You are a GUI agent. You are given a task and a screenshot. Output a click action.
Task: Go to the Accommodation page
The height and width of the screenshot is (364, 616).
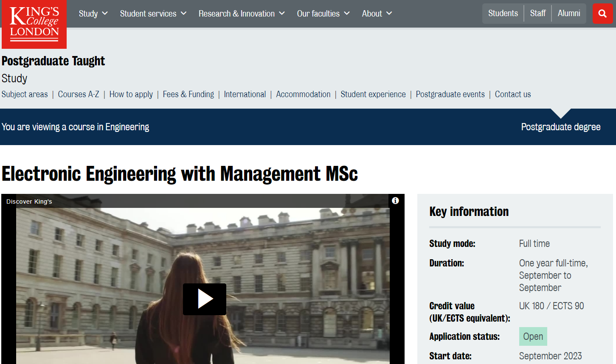[x=303, y=94]
